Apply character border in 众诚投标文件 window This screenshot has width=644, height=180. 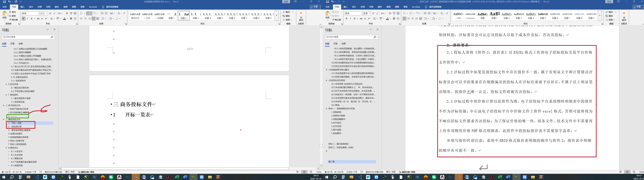(x=75, y=13)
